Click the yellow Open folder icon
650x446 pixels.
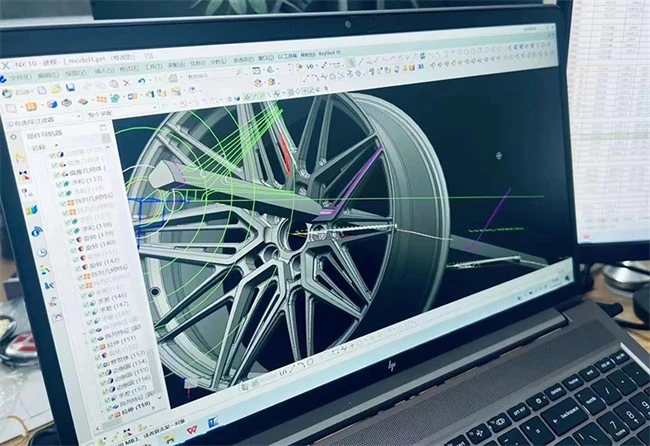[56, 89]
